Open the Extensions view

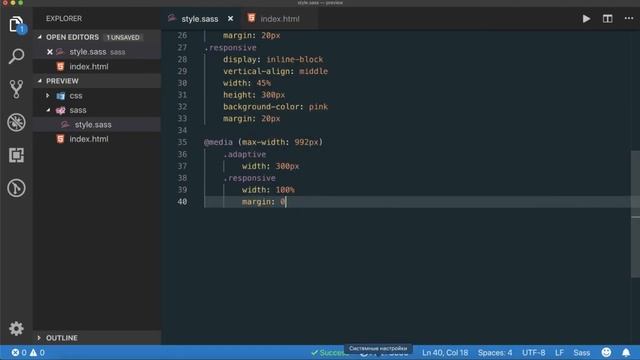click(x=16, y=155)
